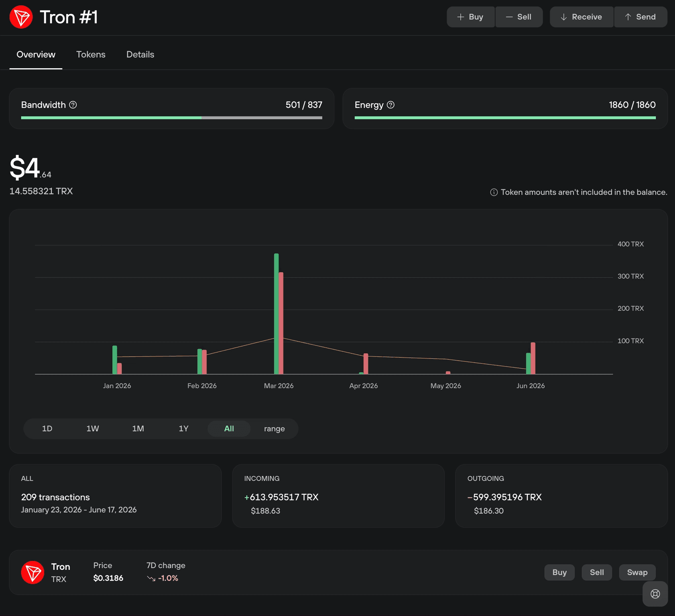Click the Buy button in the TRX price card
Image resolution: width=675 pixels, height=616 pixels.
pos(559,572)
